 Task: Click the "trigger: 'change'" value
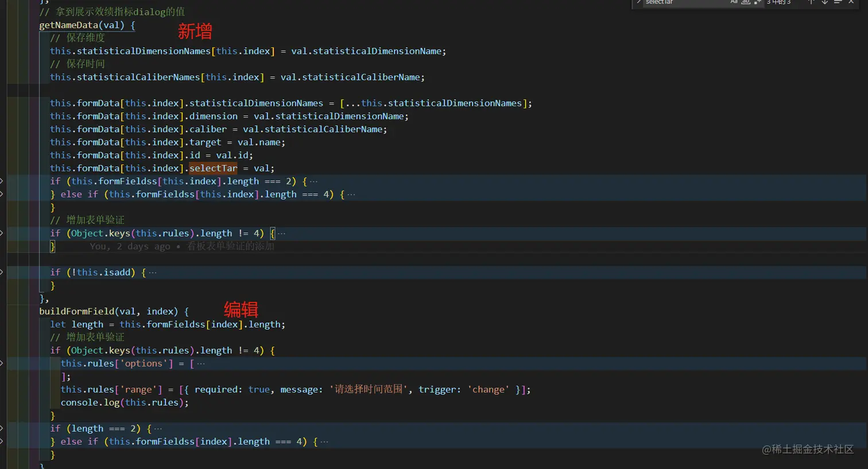pyautogui.click(x=464, y=389)
